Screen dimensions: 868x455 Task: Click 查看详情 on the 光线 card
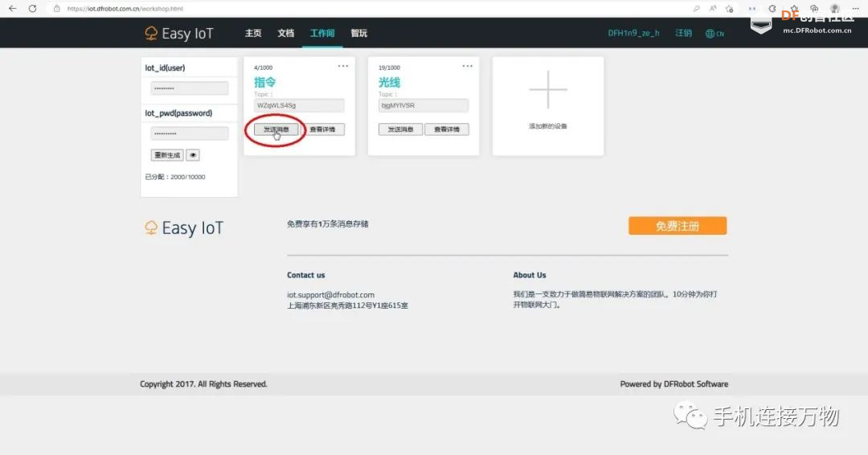(x=447, y=129)
